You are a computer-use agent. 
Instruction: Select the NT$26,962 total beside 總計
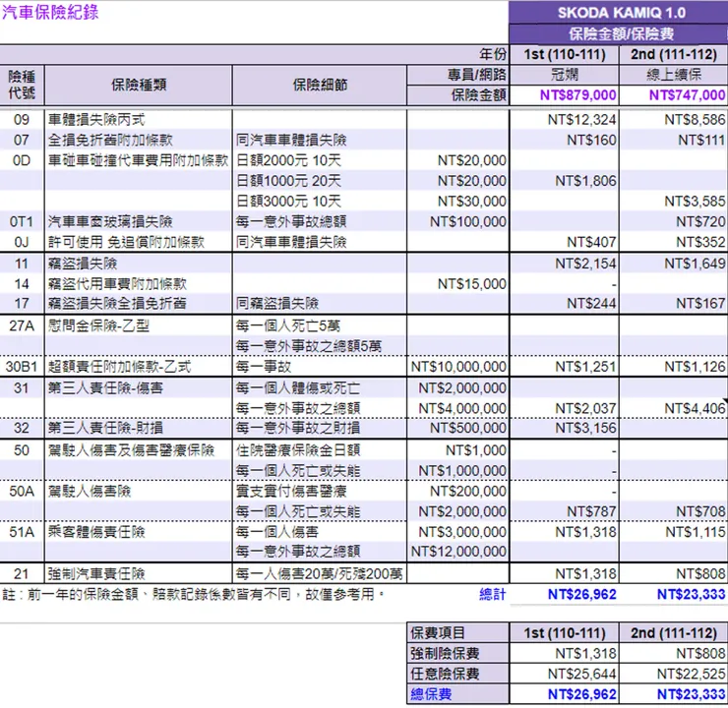coord(565,594)
